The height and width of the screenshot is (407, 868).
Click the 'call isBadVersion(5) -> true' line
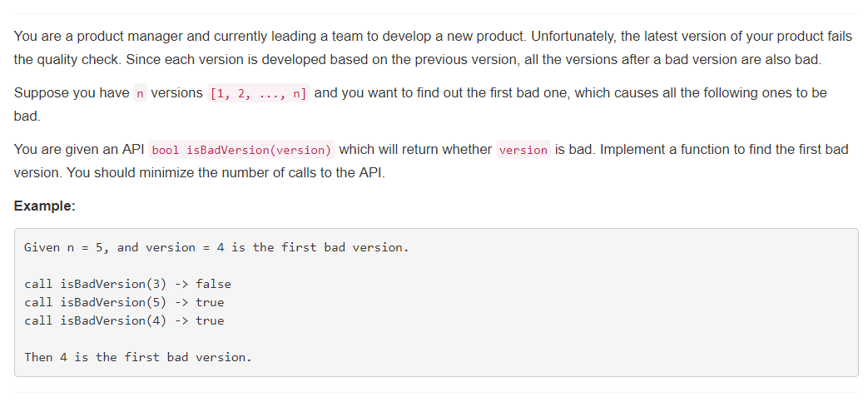124,302
